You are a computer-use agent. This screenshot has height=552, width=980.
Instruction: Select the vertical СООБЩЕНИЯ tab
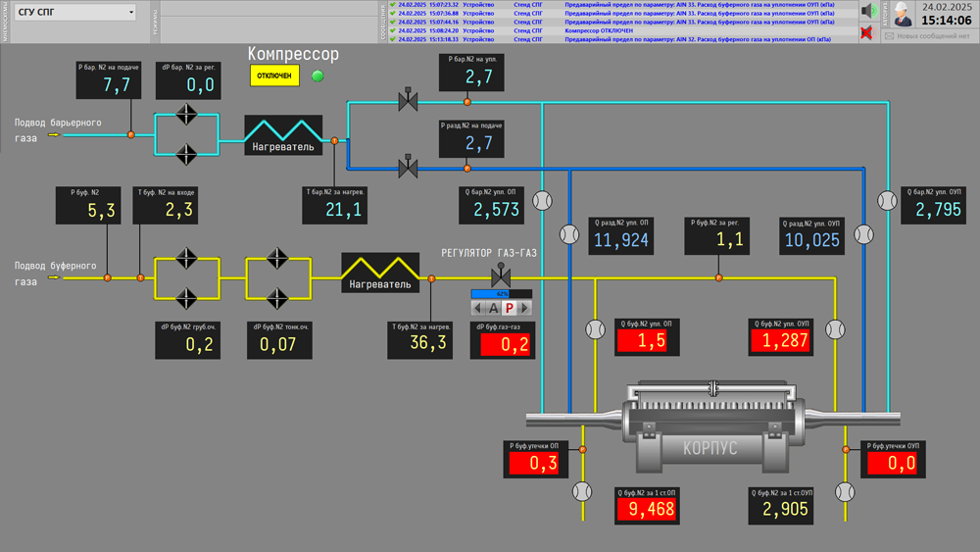[x=383, y=22]
